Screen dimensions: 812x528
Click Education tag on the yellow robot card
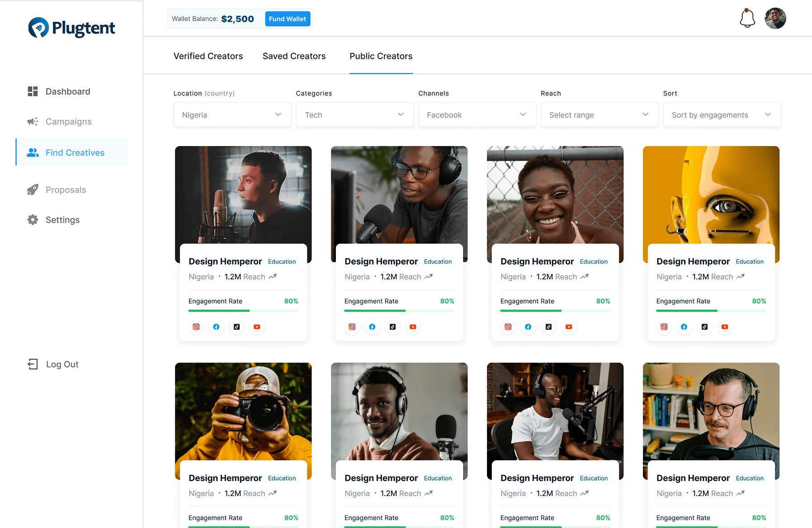[x=750, y=261]
